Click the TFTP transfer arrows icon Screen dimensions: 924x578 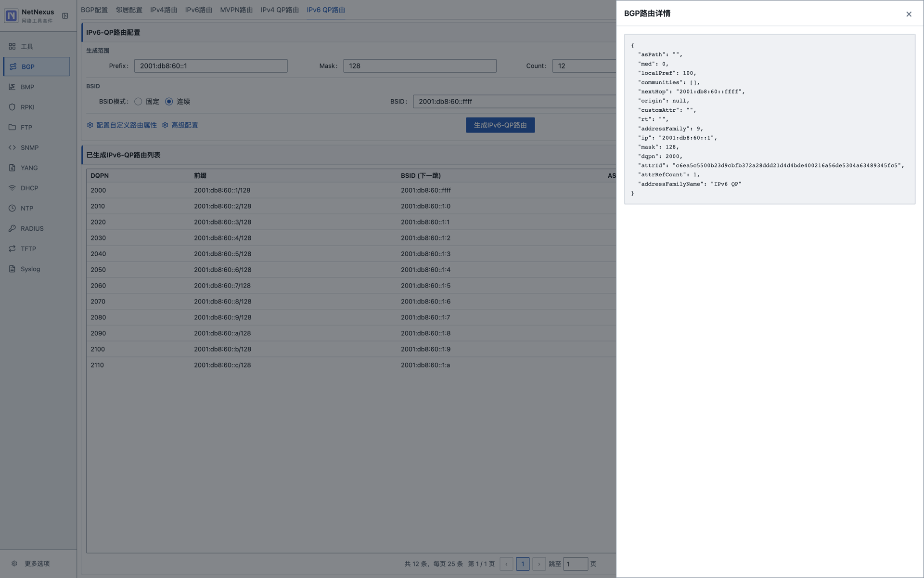click(x=12, y=249)
